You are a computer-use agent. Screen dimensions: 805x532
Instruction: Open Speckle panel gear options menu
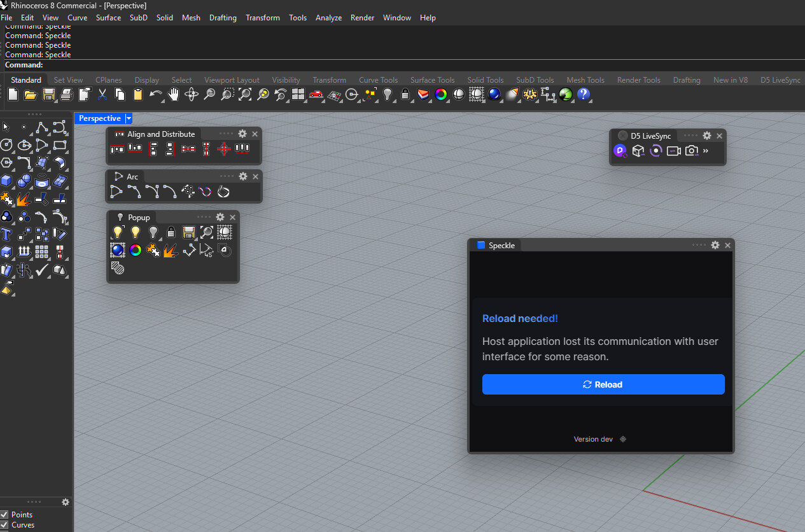[x=715, y=245]
